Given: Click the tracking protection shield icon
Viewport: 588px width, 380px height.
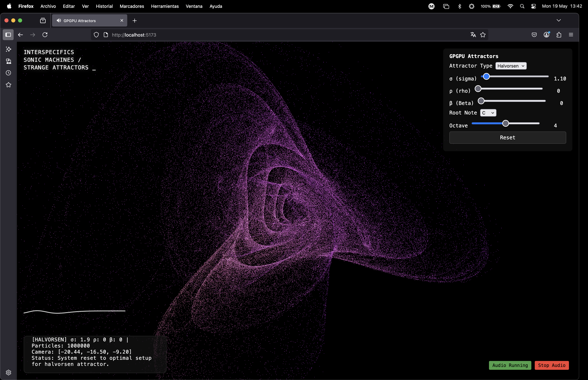Looking at the screenshot, I should coord(96,35).
